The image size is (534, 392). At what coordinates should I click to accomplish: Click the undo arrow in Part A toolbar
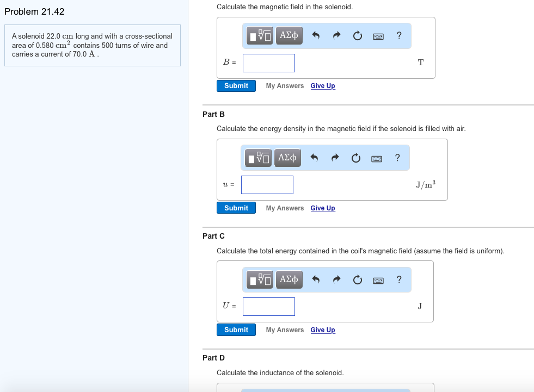tap(316, 35)
